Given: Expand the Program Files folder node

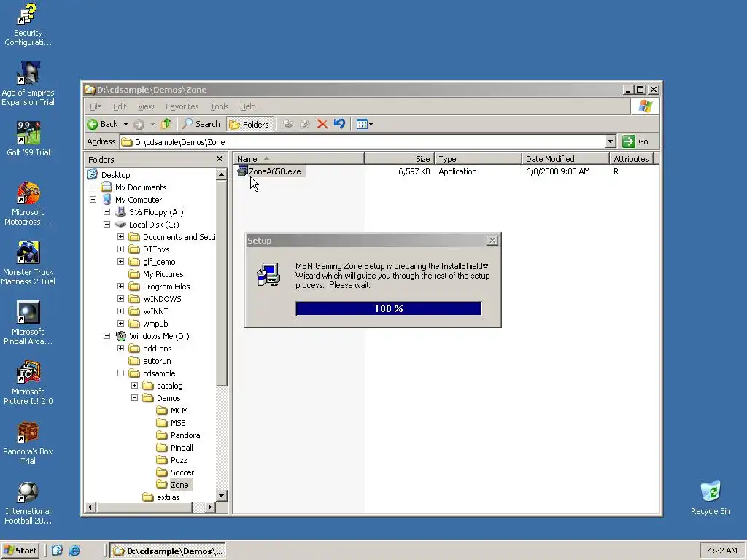Looking at the screenshot, I should [121, 286].
